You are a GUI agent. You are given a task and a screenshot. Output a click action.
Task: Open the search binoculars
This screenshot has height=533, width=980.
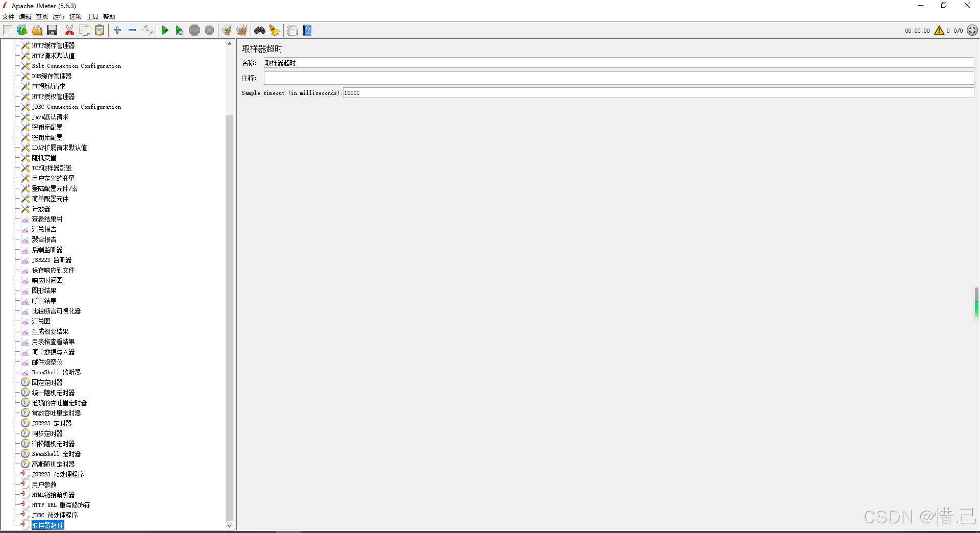coord(260,31)
